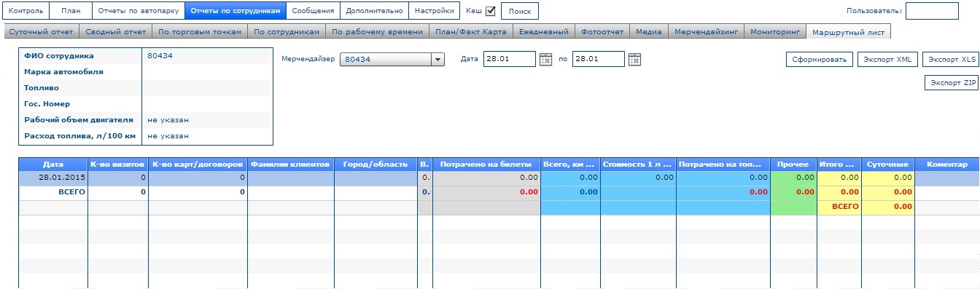The height and width of the screenshot is (289, 980).
Task: Open the Контроль menu tab
Action: click(26, 11)
